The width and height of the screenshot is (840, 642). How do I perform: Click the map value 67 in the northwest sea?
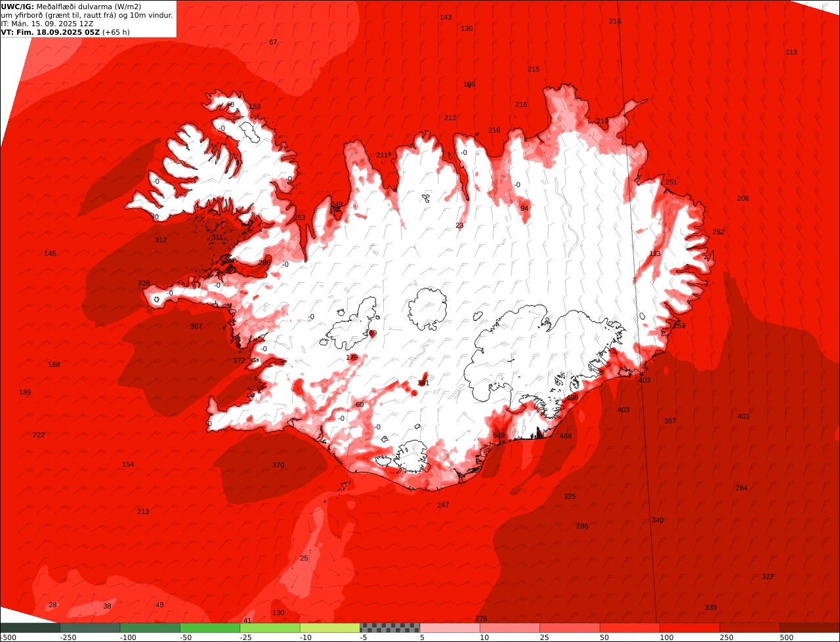tap(273, 42)
